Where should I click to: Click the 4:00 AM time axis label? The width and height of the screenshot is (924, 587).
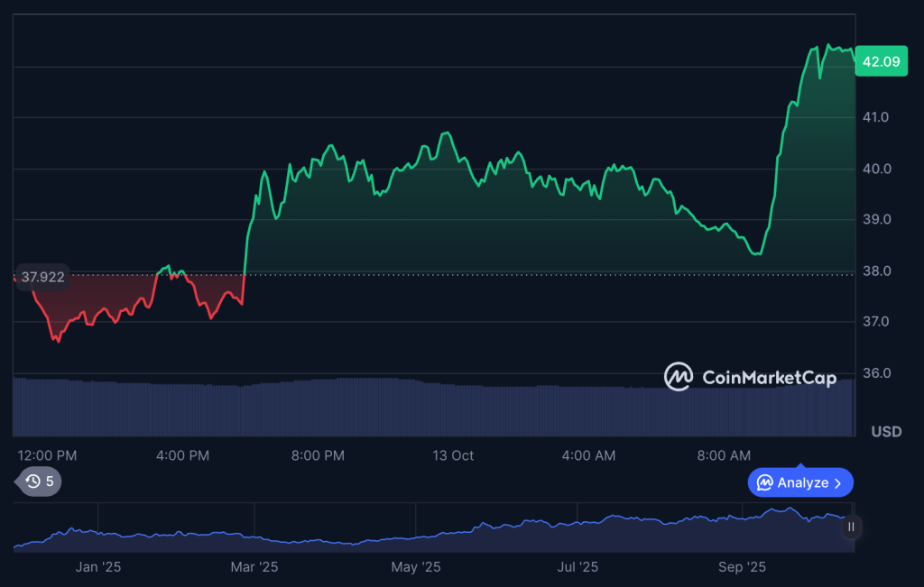pyautogui.click(x=588, y=455)
